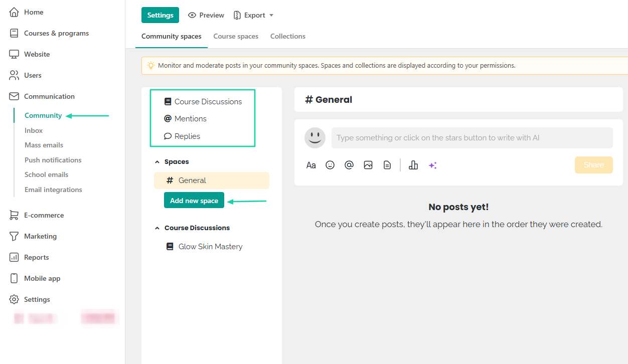Click the text formatting Aa icon
Viewport: 628px width, 364px height.
click(311, 165)
